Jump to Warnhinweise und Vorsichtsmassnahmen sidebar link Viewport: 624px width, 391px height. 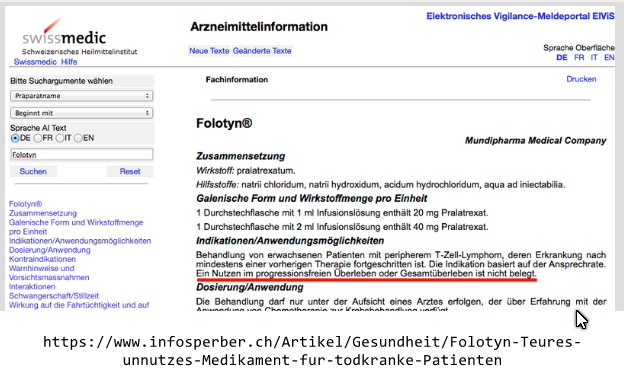coord(49,273)
